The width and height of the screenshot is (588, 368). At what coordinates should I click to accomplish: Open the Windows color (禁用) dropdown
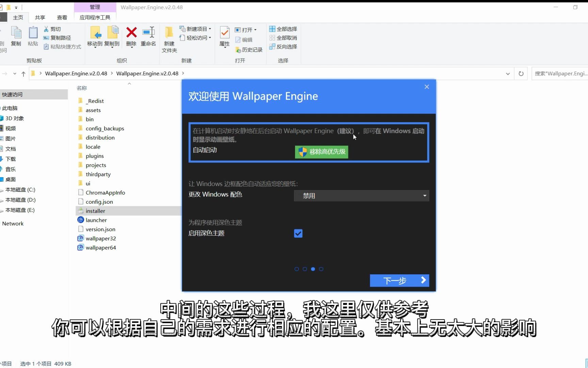(x=361, y=196)
